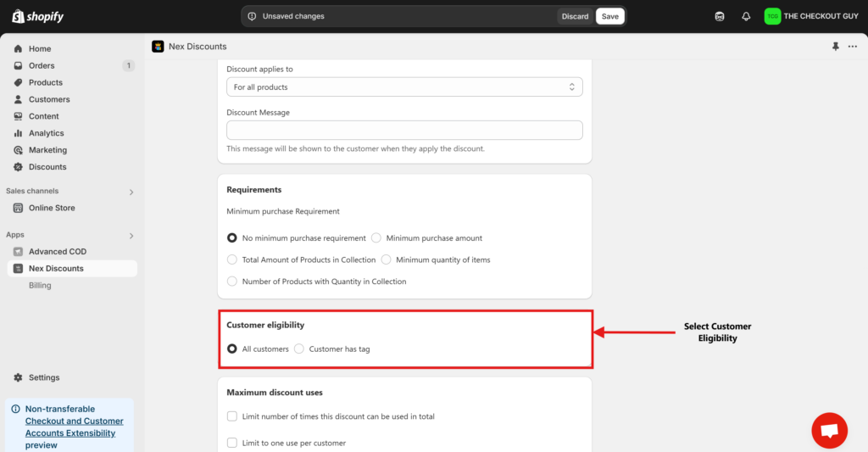Open the three-dot more actions menu

[852, 47]
